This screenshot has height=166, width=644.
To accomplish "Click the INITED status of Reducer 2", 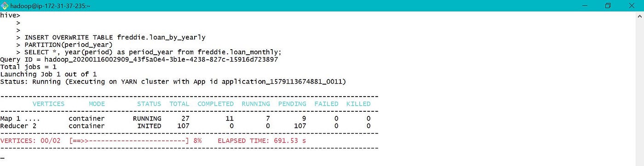I will coord(149,126).
